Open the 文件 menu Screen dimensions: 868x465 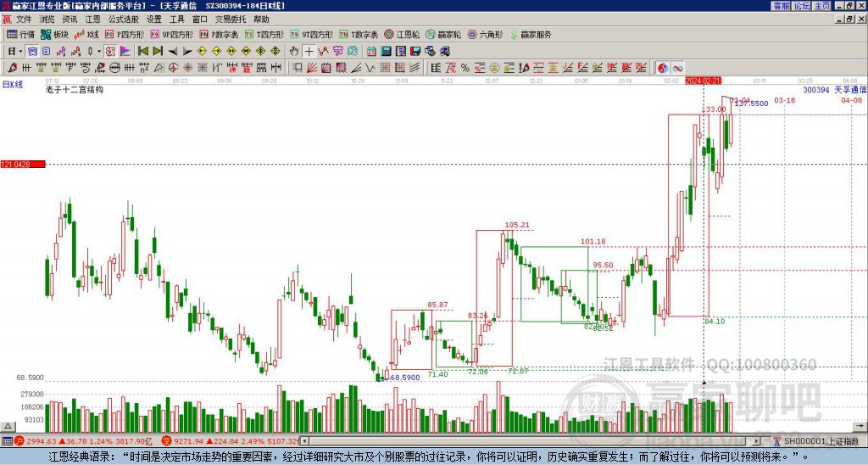(24, 20)
